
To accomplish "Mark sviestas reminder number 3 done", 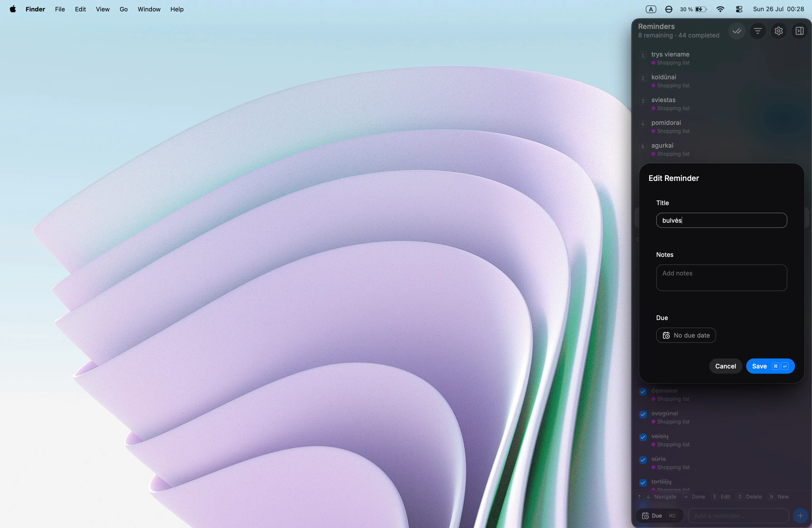I will 642,101.
